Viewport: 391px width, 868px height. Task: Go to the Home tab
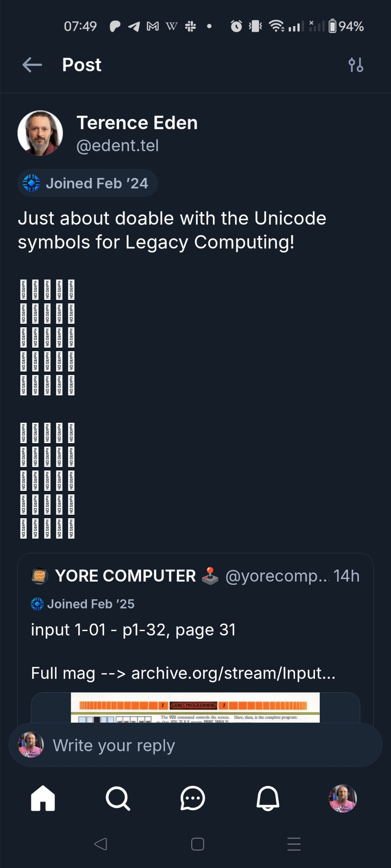click(x=43, y=798)
